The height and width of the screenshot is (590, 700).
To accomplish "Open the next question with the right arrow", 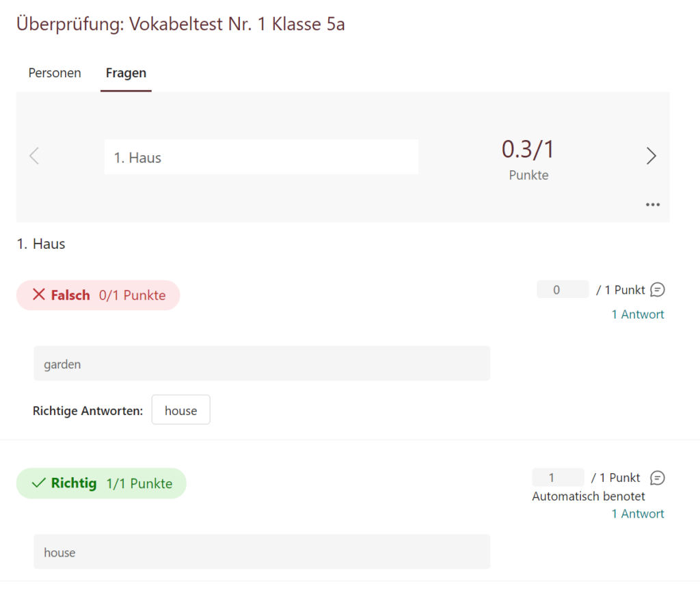I will click(651, 156).
